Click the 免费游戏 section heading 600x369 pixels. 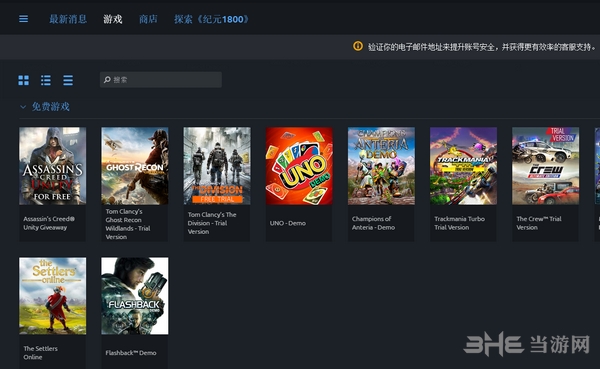tap(51, 106)
